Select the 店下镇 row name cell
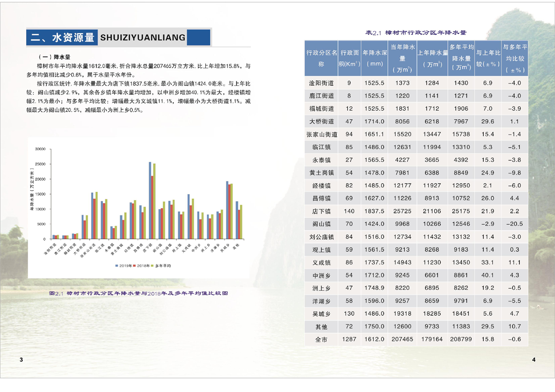The image size is (555, 392). (322, 211)
